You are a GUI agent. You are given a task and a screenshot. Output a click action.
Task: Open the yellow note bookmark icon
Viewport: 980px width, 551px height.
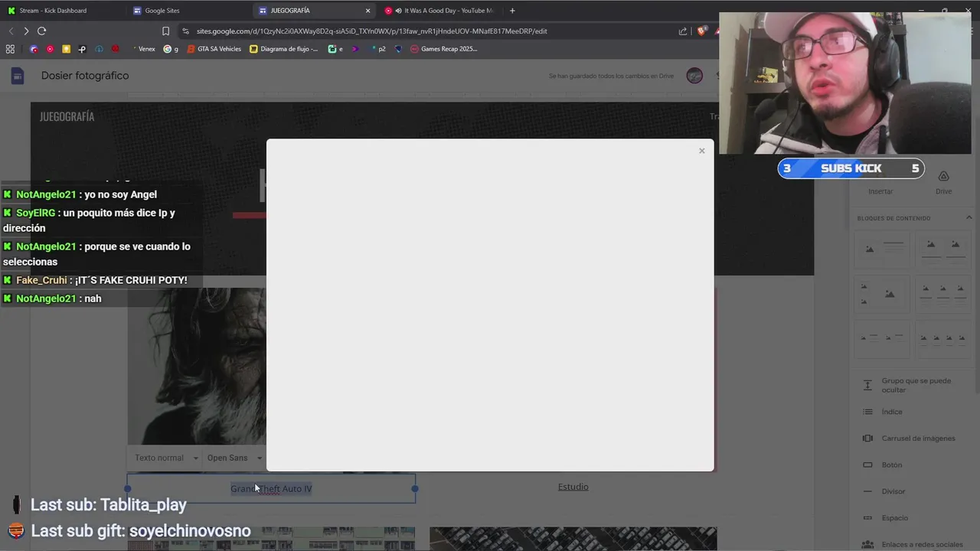[66, 49]
